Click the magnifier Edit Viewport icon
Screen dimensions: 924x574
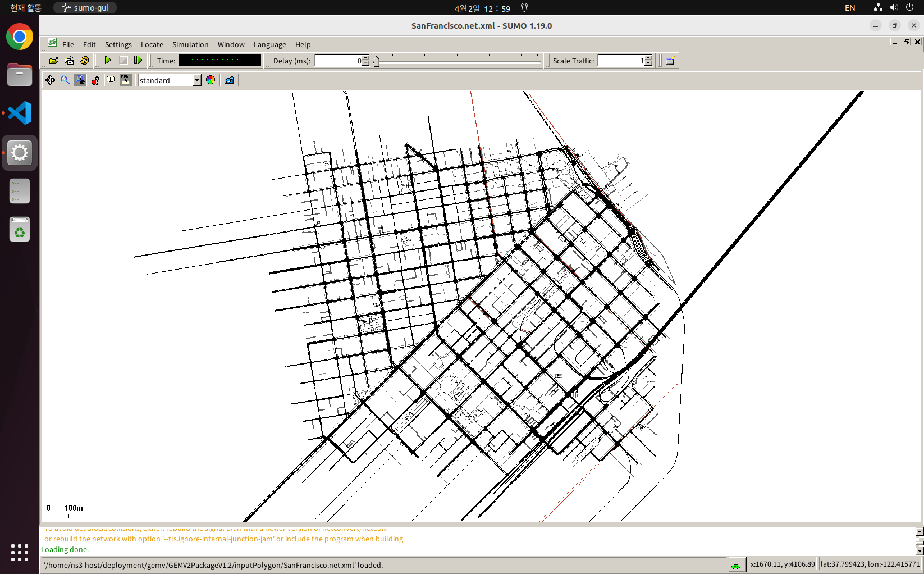65,80
